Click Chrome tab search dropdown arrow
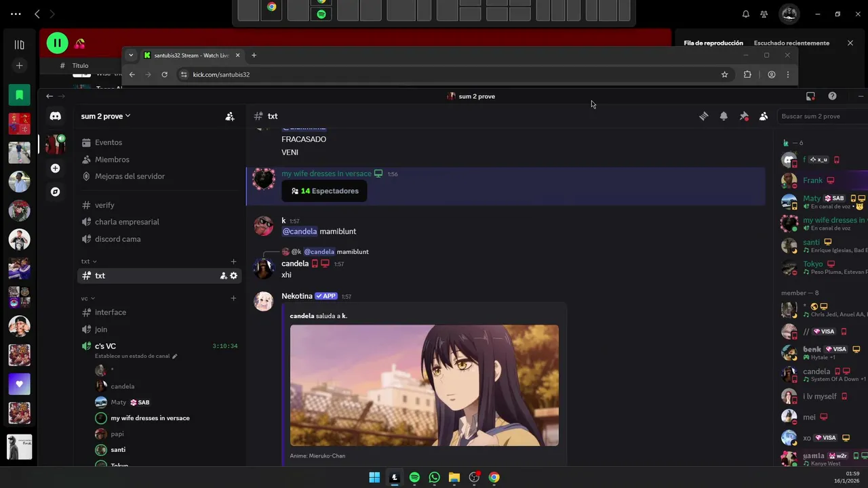The height and width of the screenshot is (488, 868). pyautogui.click(x=131, y=56)
